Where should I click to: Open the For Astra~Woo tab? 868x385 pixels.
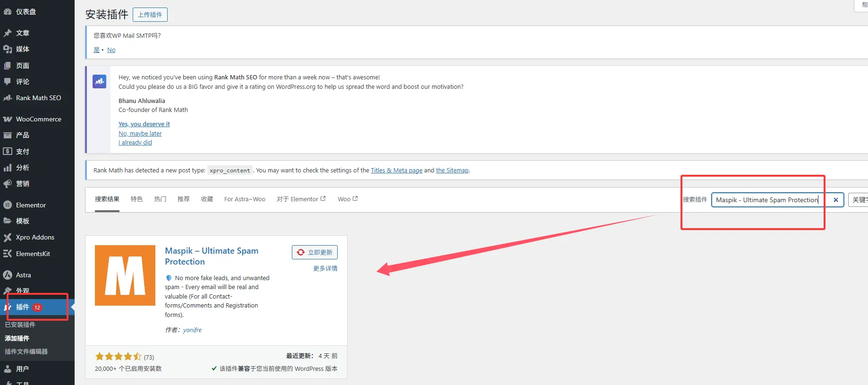pyautogui.click(x=245, y=199)
